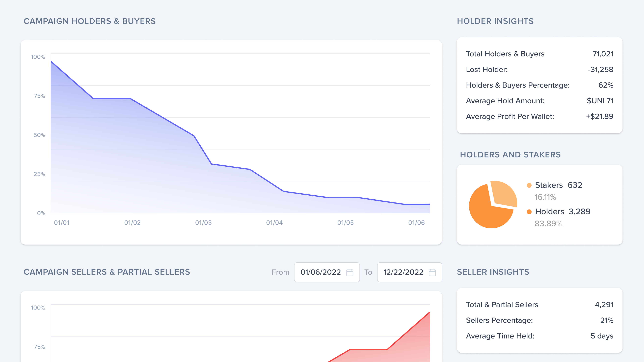Click the Total Holders & Buyers label
644x362 pixels.
505,54
